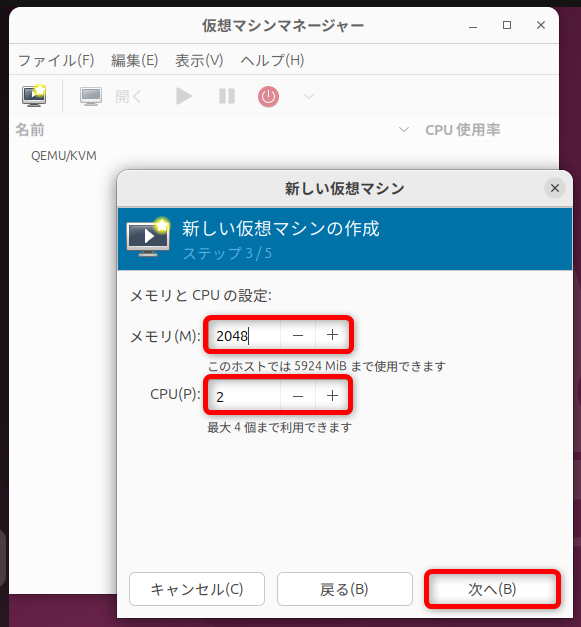Open the ファイル(F) menu

[x=56, y=60]
